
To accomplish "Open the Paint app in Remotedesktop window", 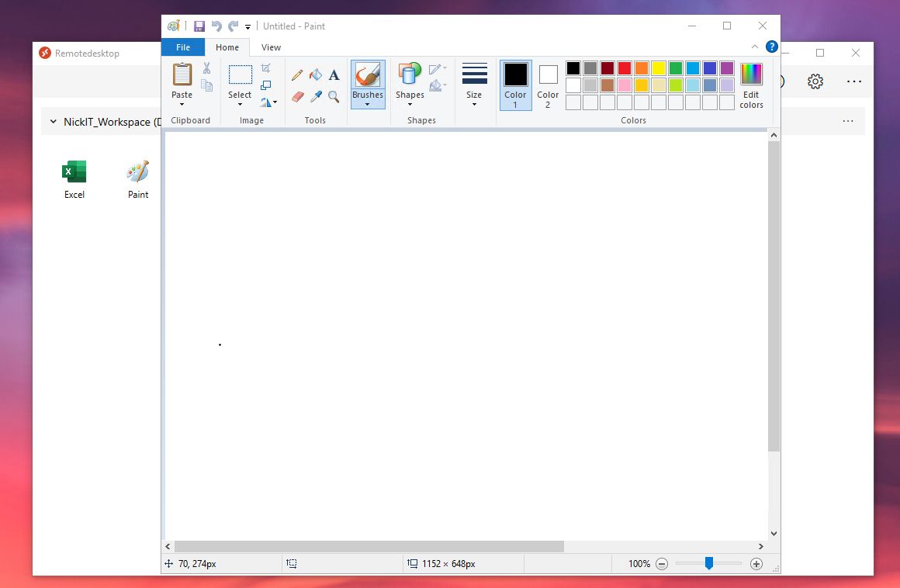I will 138,179.
